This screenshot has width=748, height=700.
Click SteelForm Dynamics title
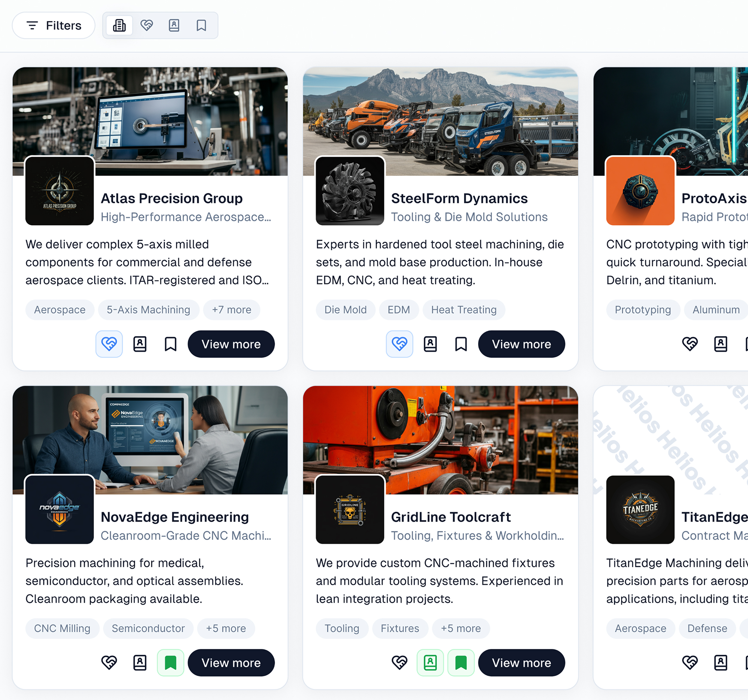click(x=459, y=198)
